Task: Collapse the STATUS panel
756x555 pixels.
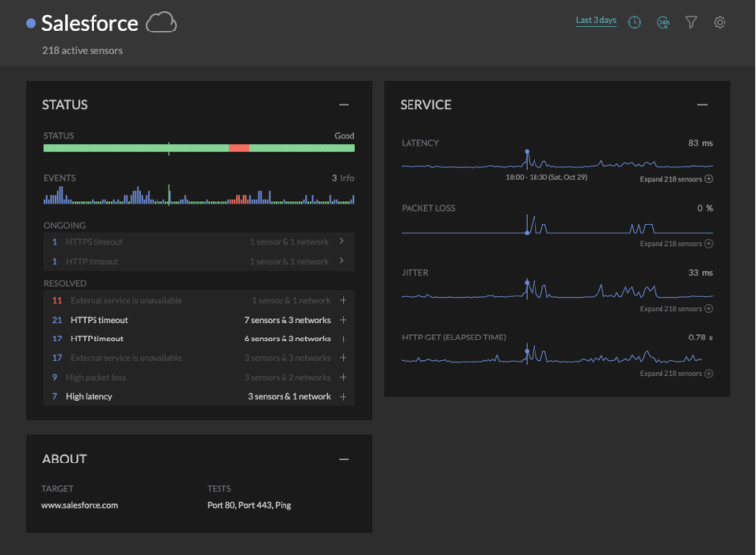Action: [344, 105]
